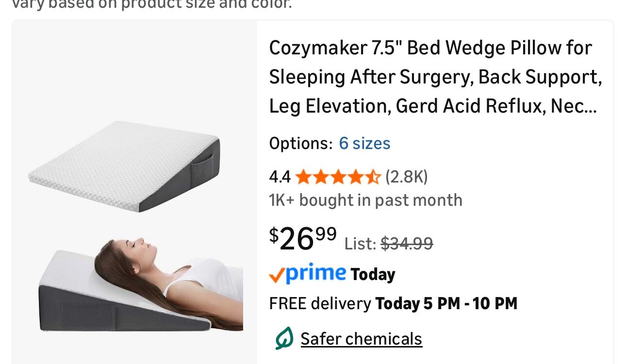Click the "Today 5 PM - 10 PM" delivery window
Image resolution: width=626 pixels, height=364 pixels.
click(x=446, y=304)
